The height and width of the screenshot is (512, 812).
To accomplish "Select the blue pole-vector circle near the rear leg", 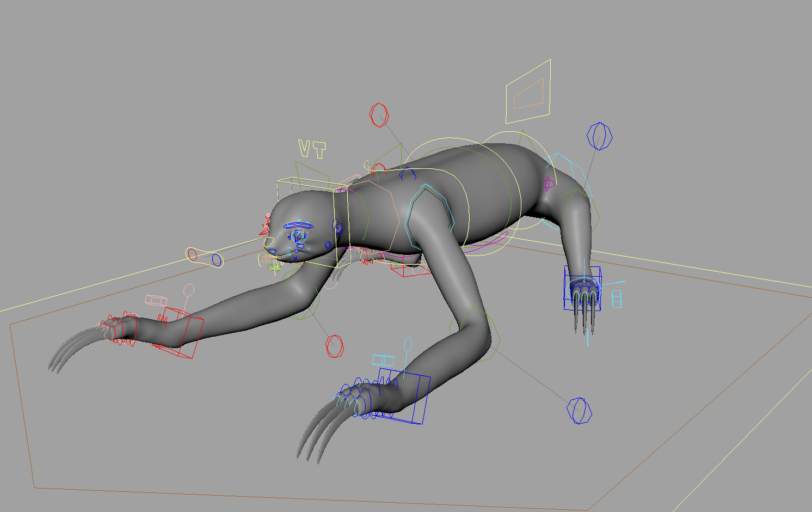I will 600,136.
